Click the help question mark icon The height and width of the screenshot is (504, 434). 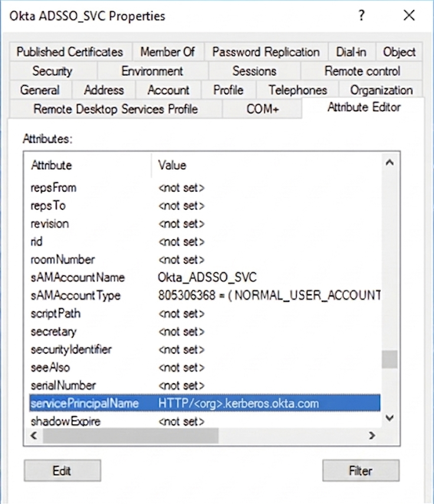(361, 15)
